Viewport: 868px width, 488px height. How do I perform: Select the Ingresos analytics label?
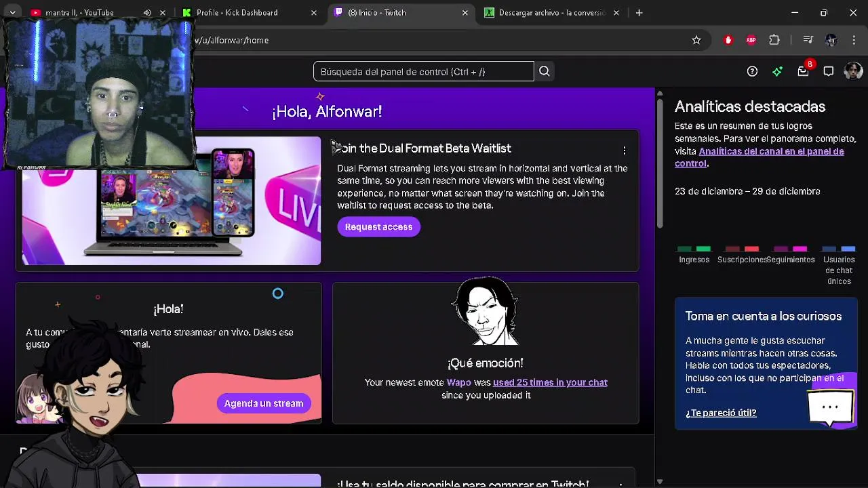coord(694,260)
